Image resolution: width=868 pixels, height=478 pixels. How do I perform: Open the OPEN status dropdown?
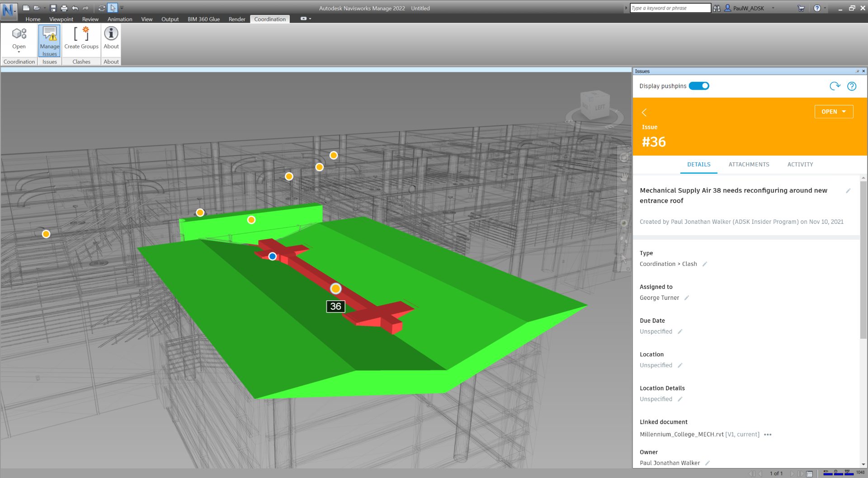834,111
